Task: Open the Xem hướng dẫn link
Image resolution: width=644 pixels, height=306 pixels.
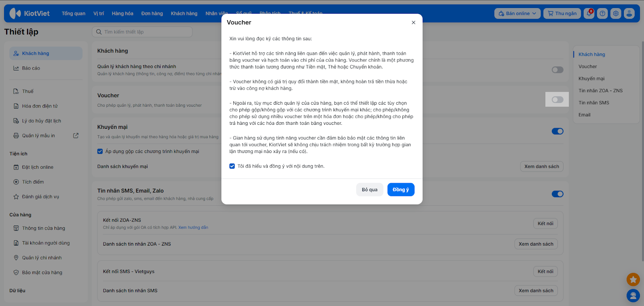Action: pos(193,227)
